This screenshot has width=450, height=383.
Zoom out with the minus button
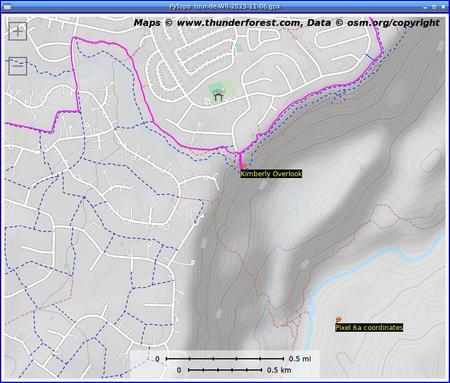coord(17,66)
